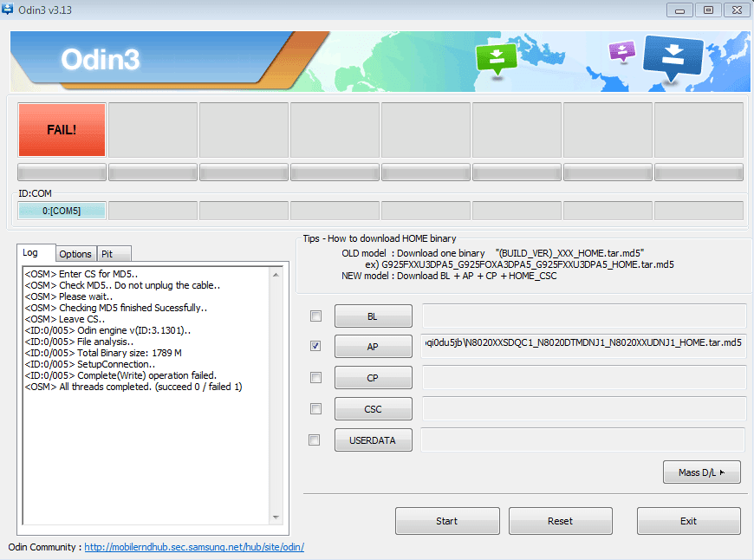Enable the CP file checkbox
Viewport: 754px width, 560px height.
(316, 378)
